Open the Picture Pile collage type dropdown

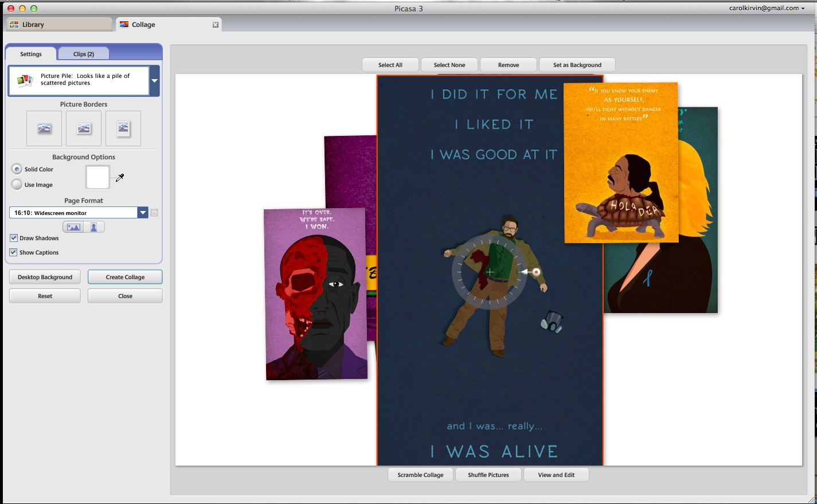click(154, 81)
